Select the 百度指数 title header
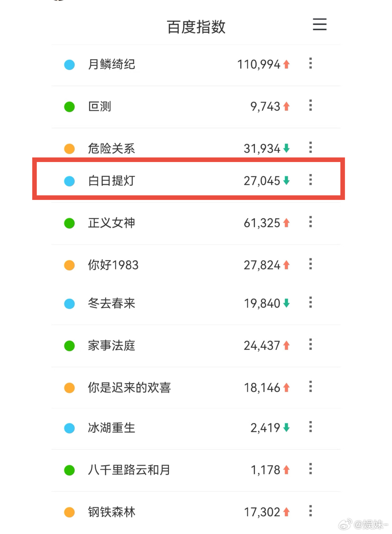Viewport: 392px width, 534px height. pos(196,26)
